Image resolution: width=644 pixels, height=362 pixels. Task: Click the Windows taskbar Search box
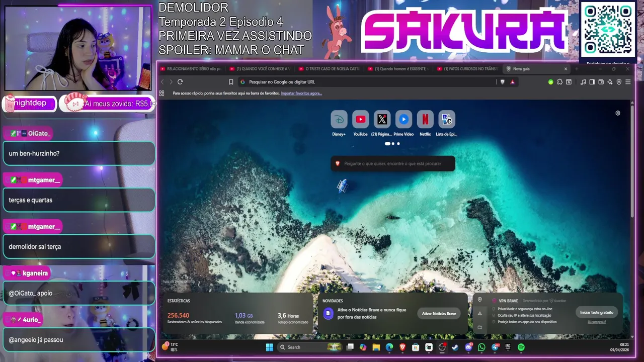tap(310, 347)
